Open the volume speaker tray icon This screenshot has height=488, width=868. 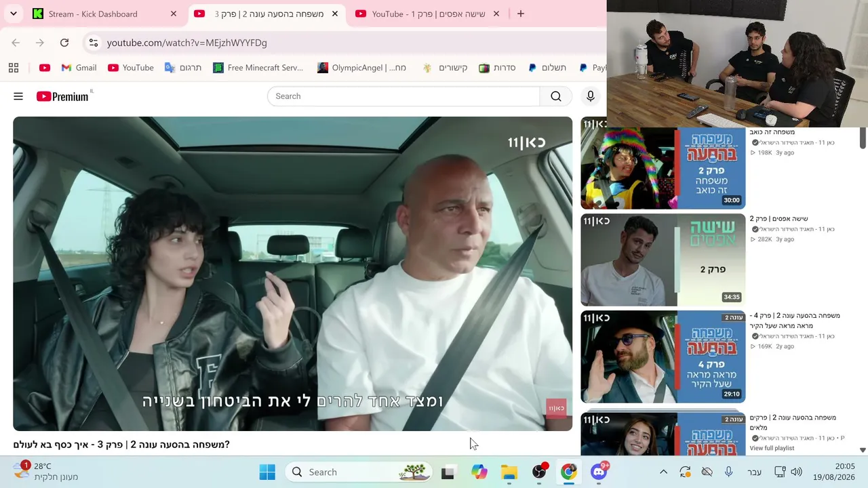tap(796, 472)
